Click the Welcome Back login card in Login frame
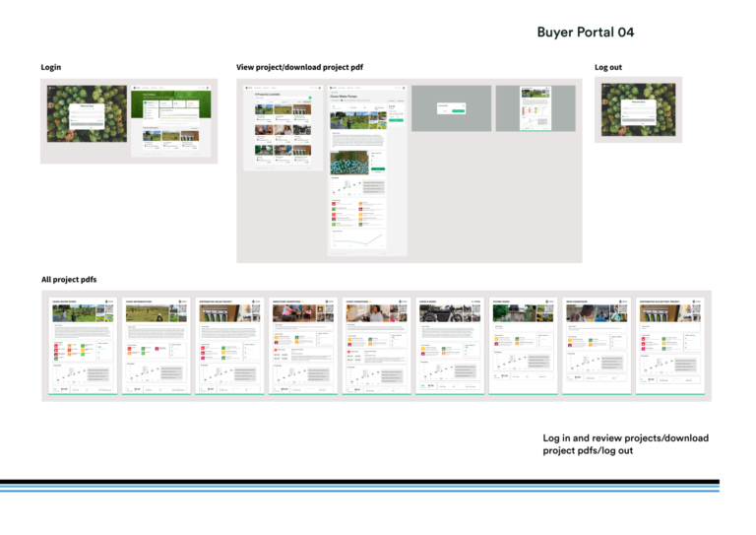Viewport: 756px width, 535px height. pyautogui.click(x=86, y=114)
